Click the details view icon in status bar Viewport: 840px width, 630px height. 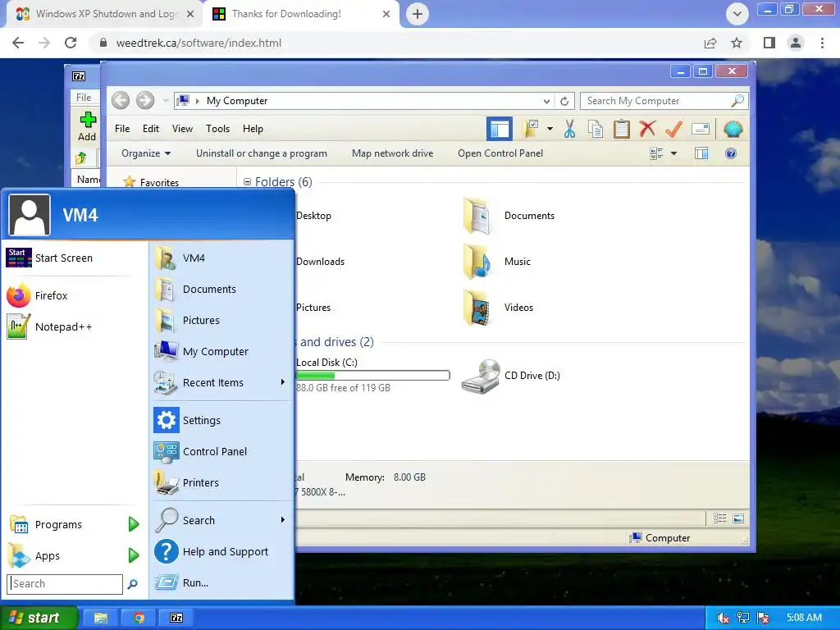click(x=719, y=518)
